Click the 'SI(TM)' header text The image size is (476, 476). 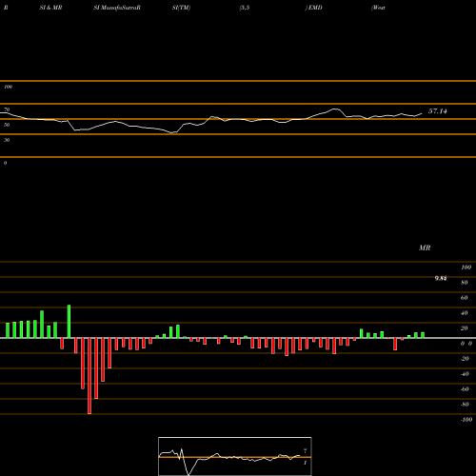pyautogui.click(x=181, y=8)
